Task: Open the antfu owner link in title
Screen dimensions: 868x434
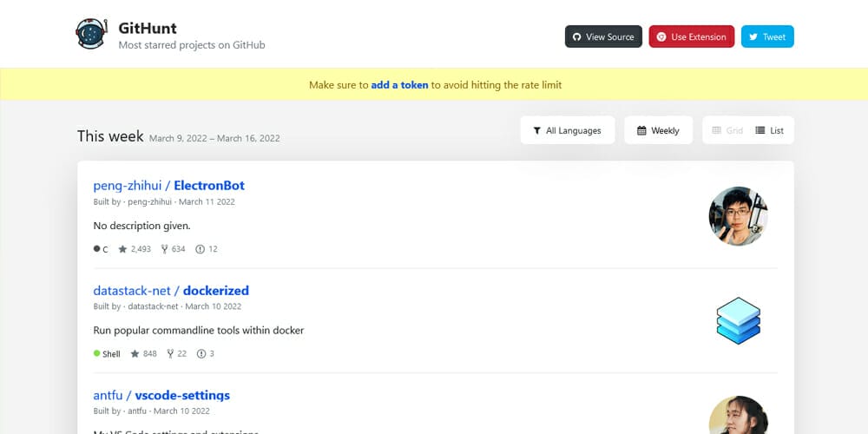Action: click(x=108, y=395)
